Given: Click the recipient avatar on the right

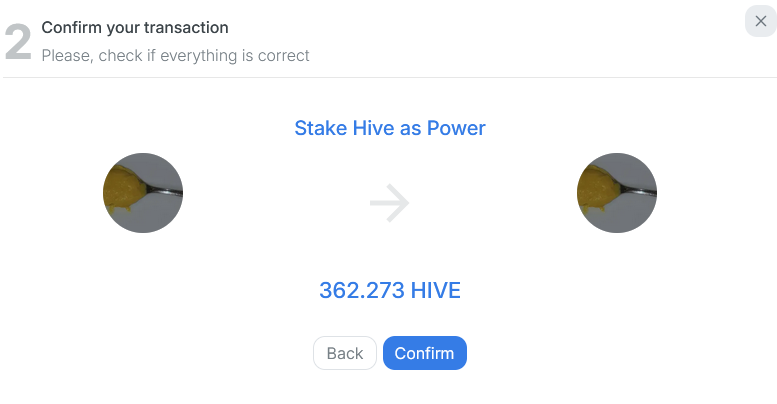Looking at the screenshot, I should point(617,193).
